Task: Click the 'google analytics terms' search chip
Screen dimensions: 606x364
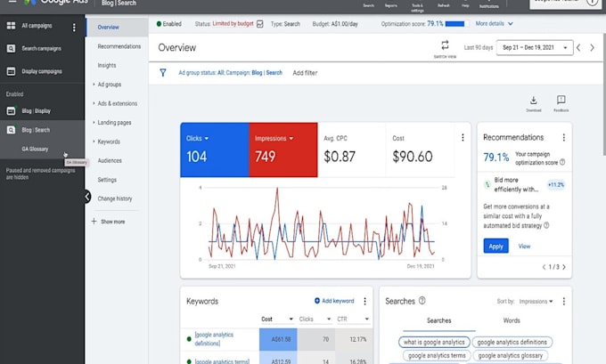Action: 437,355
